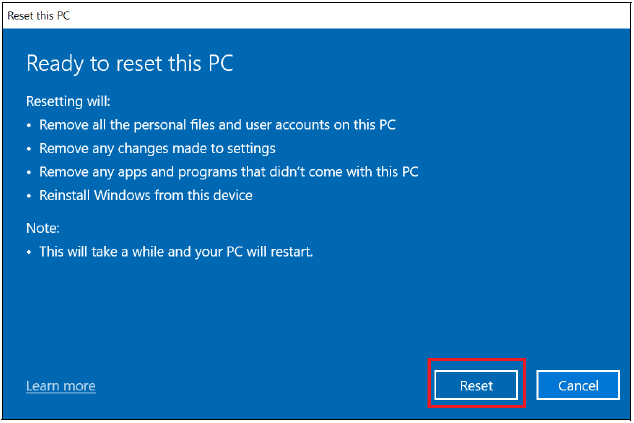This screenshot has width=634, height=423.
Task: Select the 'Resetting will:' label
Action: click(69, 101)
